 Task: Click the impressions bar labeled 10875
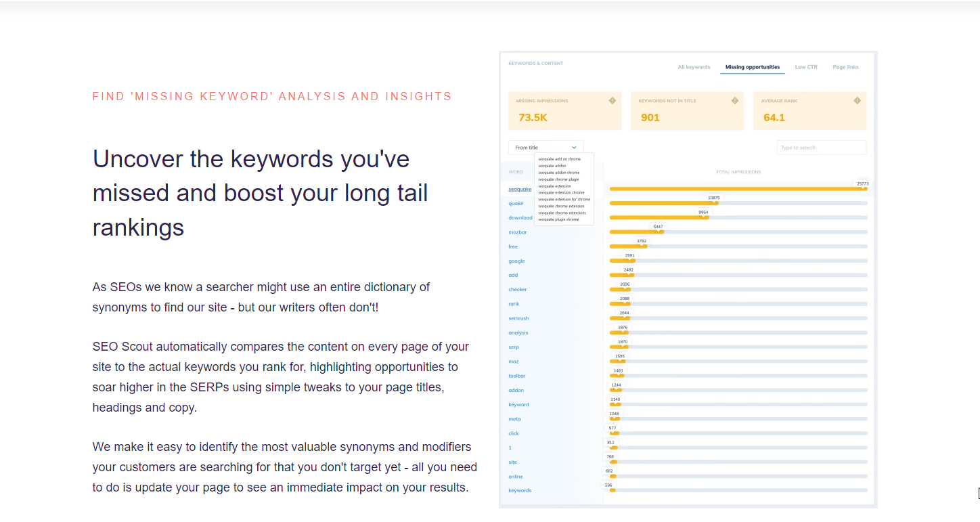coord(663,203)
